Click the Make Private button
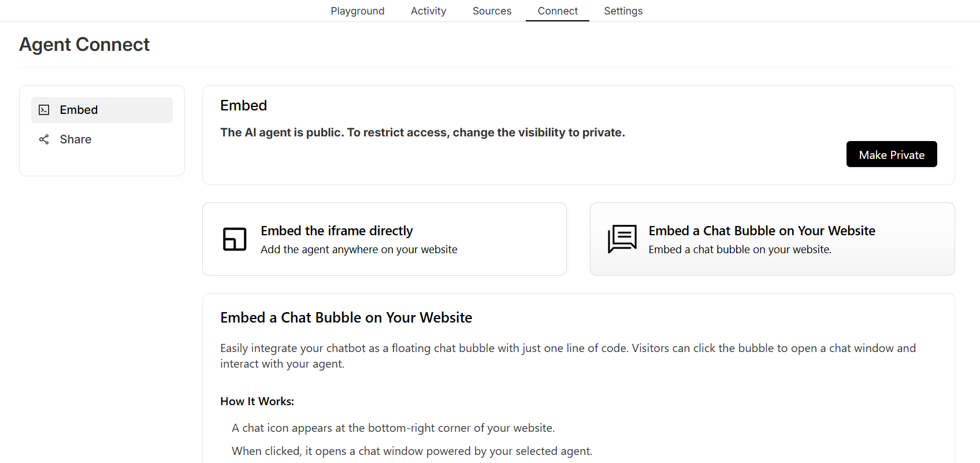Screen dimensions: 980x463 pyautogui.click(x=892, y=154)
